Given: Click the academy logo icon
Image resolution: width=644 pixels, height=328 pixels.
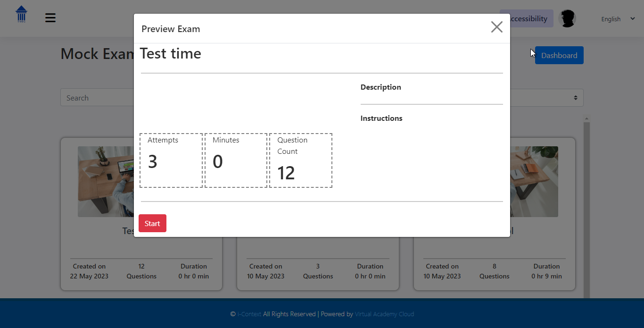Looking at the screenshot, I should [22, 15].
